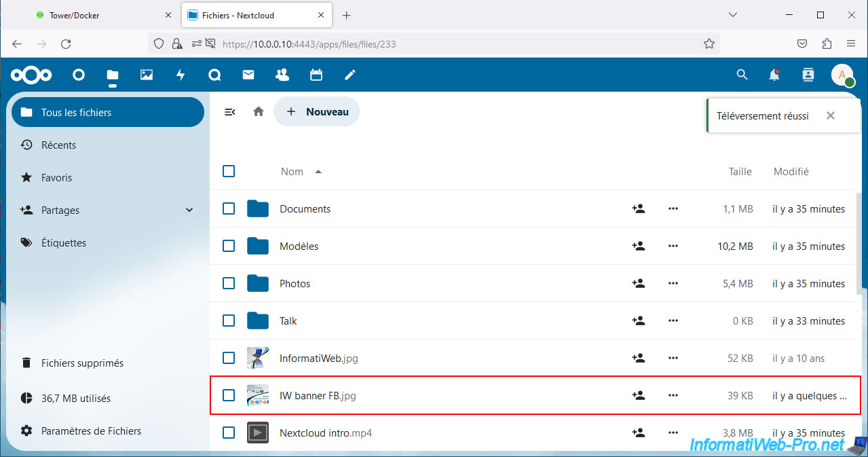The image size is (868, 457).
Task: Open the InformatiWeb.jpg thumbnail
Action: tap(258, 358)
